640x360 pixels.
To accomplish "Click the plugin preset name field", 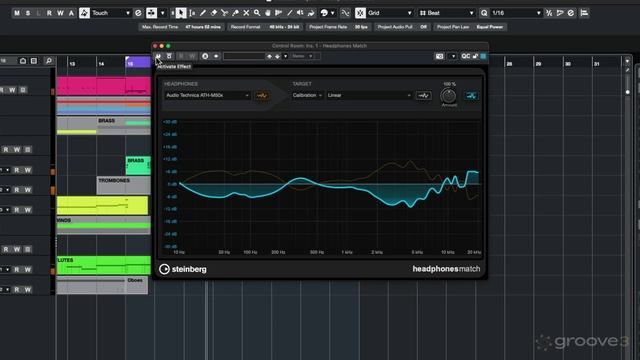I will (x=244, y=56).
